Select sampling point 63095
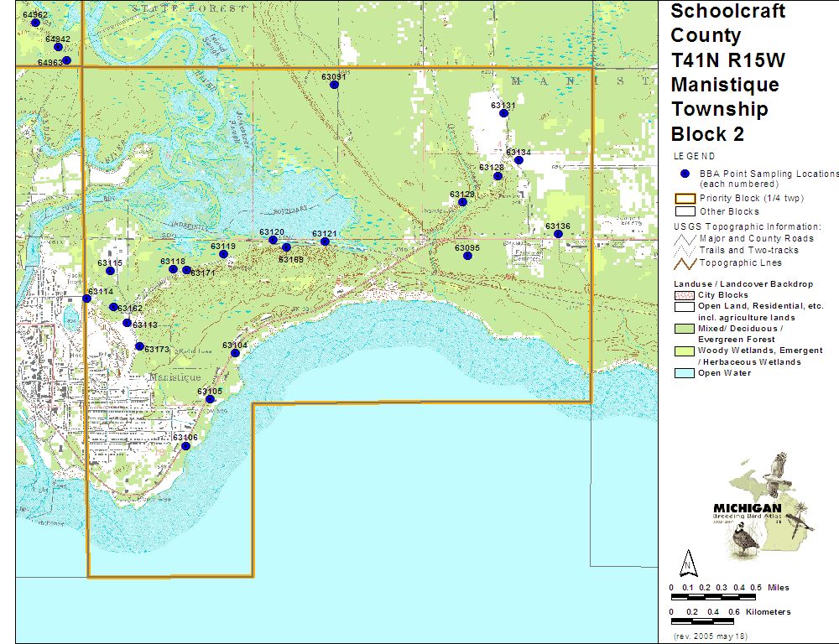The width and height of the screenshot is (839, 644). tap(467, 256)
